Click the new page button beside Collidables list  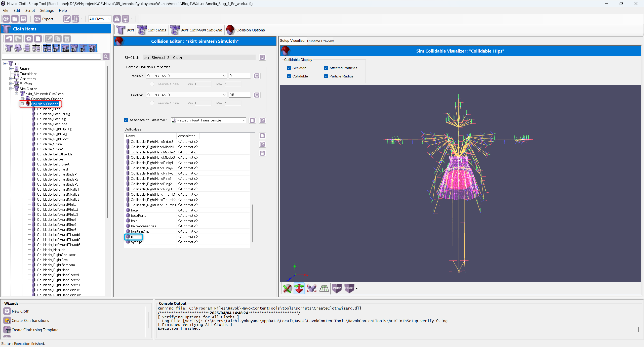[262, 136]
